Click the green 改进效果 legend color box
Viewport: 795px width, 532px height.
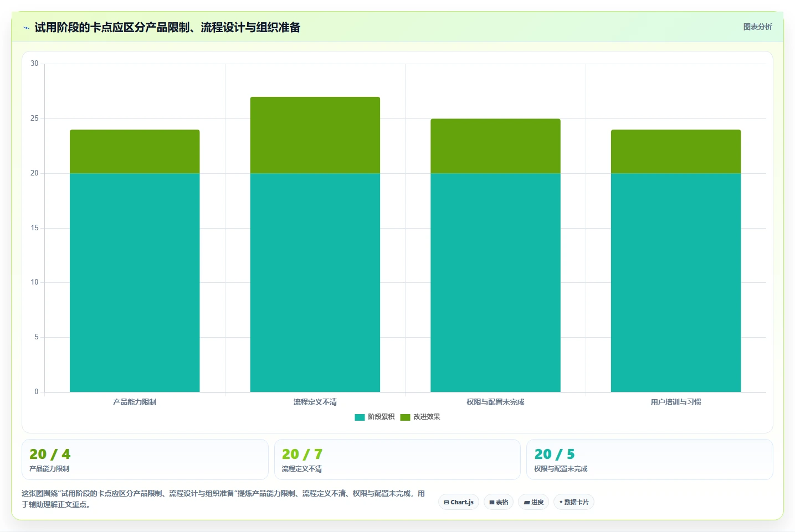click(405, 417)
